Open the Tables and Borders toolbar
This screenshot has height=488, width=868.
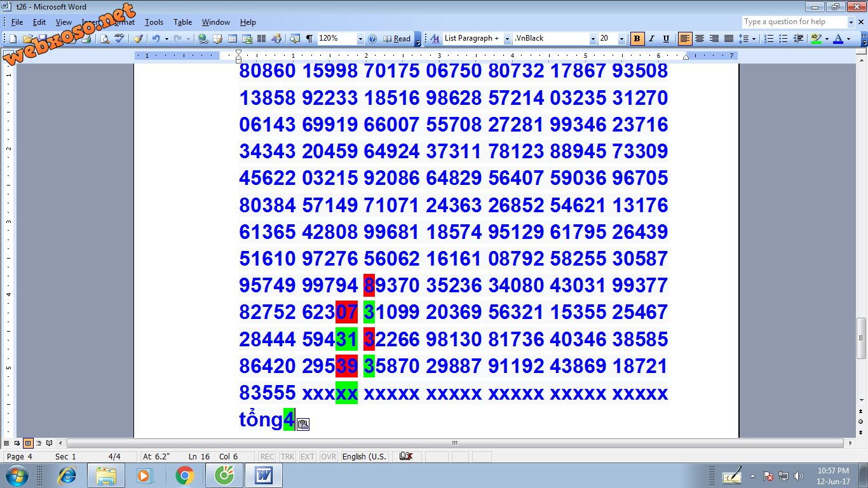pos(218,39)
